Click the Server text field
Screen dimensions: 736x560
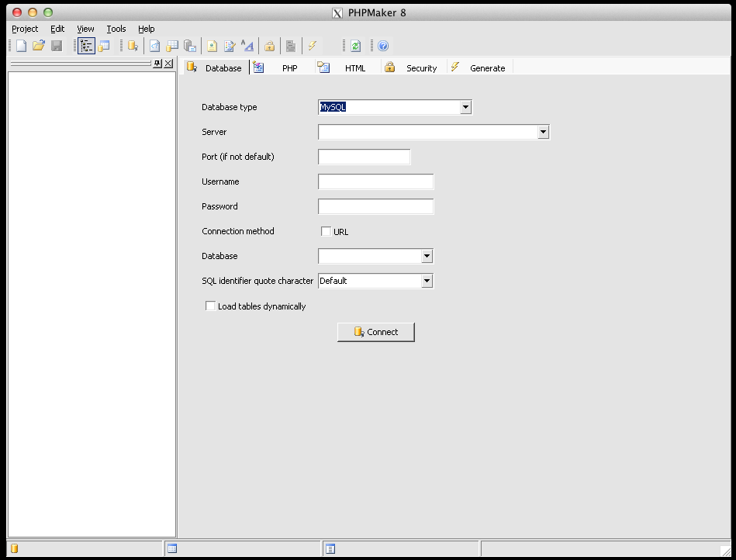coord(427,132)
